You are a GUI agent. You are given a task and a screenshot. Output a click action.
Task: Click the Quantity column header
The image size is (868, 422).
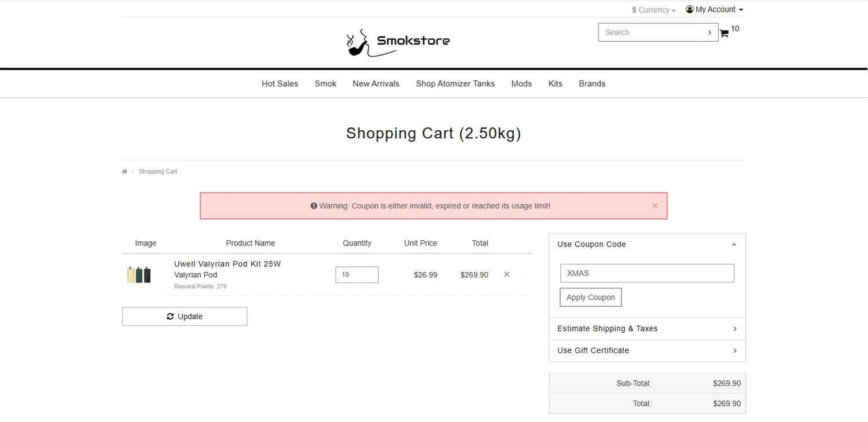(x=357, y=243)
